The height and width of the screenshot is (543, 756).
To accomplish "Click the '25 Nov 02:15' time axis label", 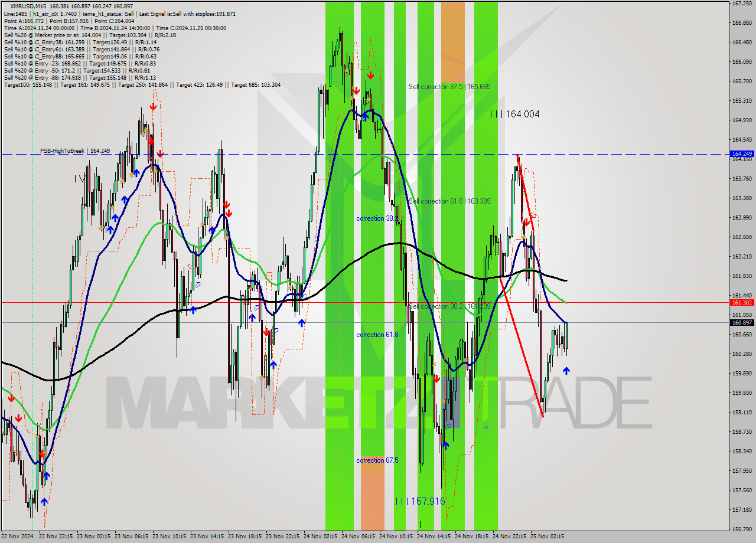I will click(x=548, y=537).
